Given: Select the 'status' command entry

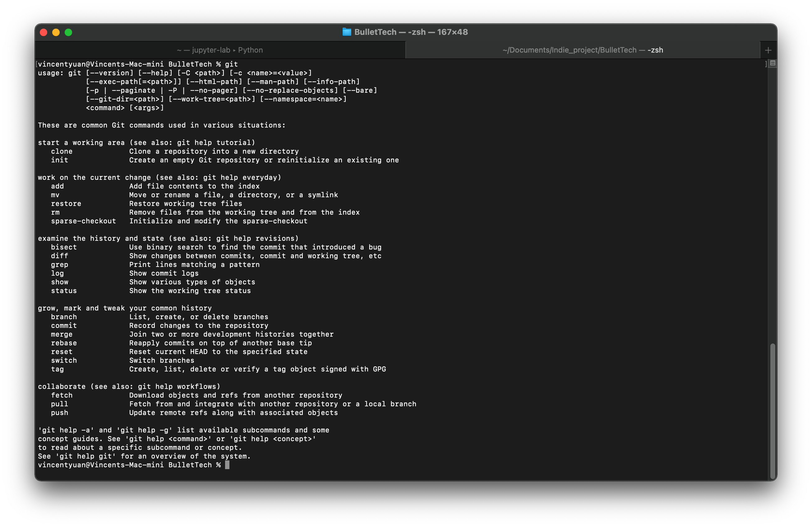Looking at the screenshot, I should [63, 291].
